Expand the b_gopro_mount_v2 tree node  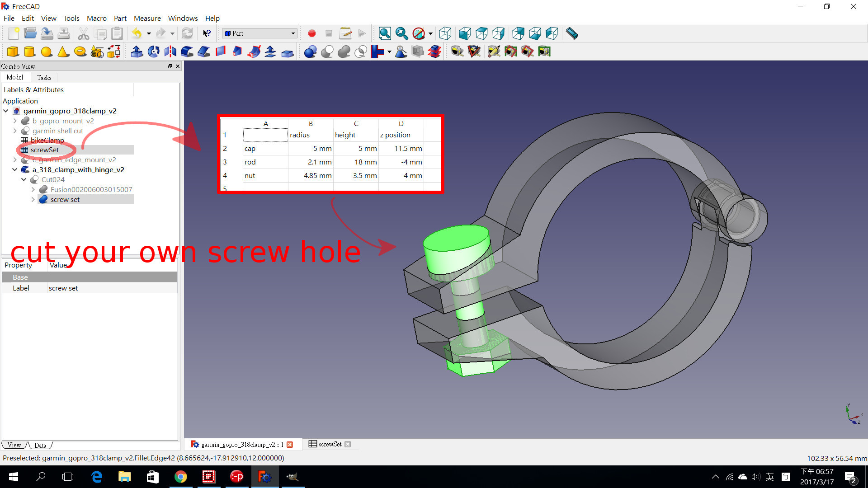click(15, 121)
